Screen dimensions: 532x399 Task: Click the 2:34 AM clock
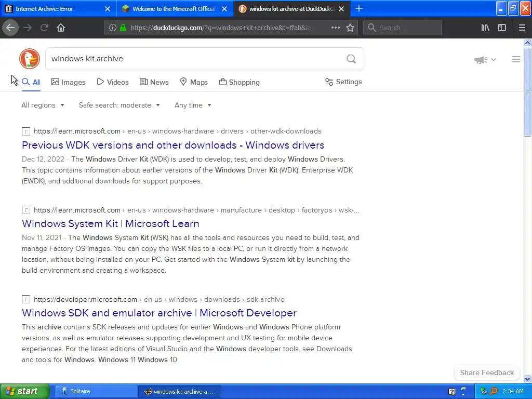[x=513, y=391]
